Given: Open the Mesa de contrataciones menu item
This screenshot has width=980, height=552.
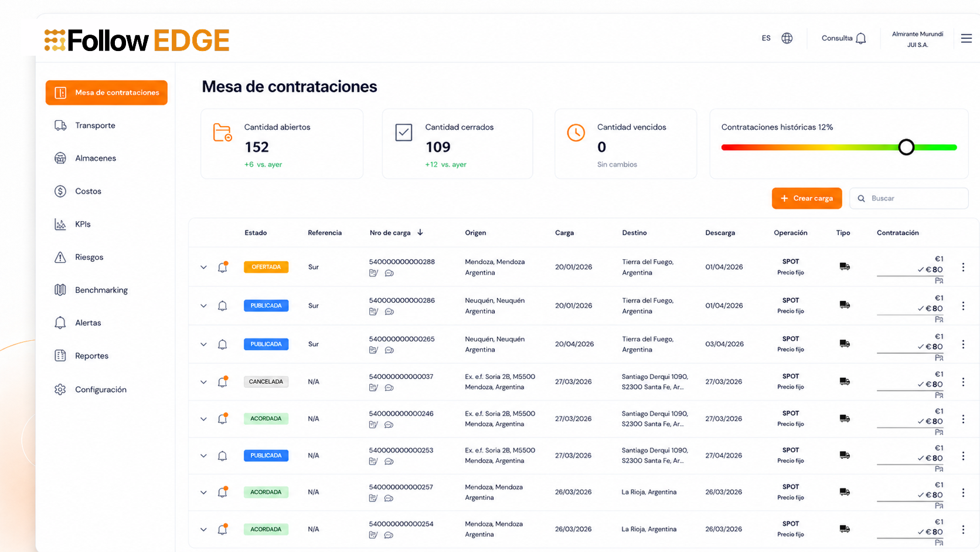Looking at the screenshot, I should (x=107, y=93).
